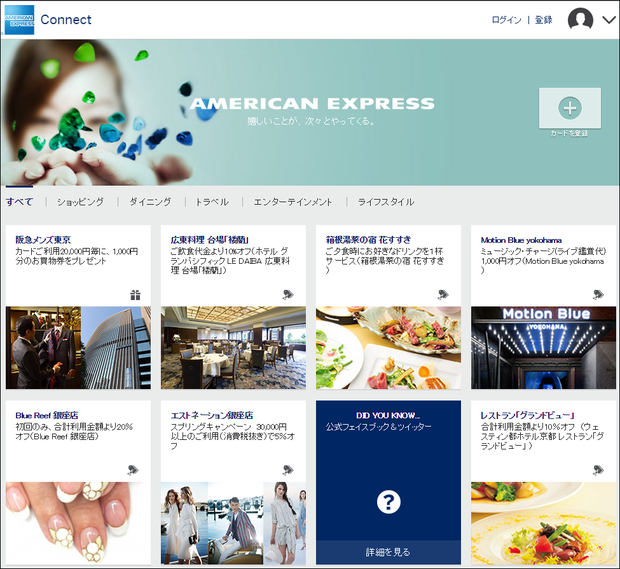This screenshot has height=569, width=620.
Task: Expand the account dropdown chevron
Action: pyautogui.click(x=609, y=19)
